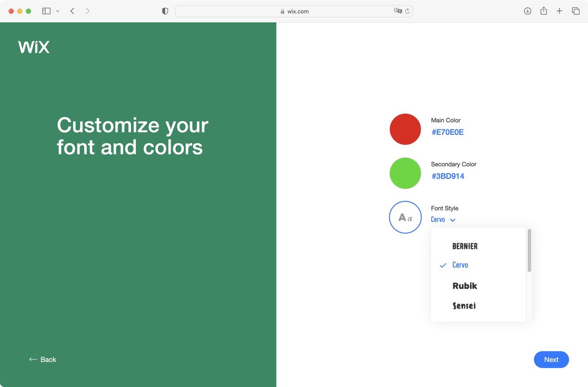The image size is (588, 387).
Task: Select the Sensei font option
Action: tap(464, 305)
